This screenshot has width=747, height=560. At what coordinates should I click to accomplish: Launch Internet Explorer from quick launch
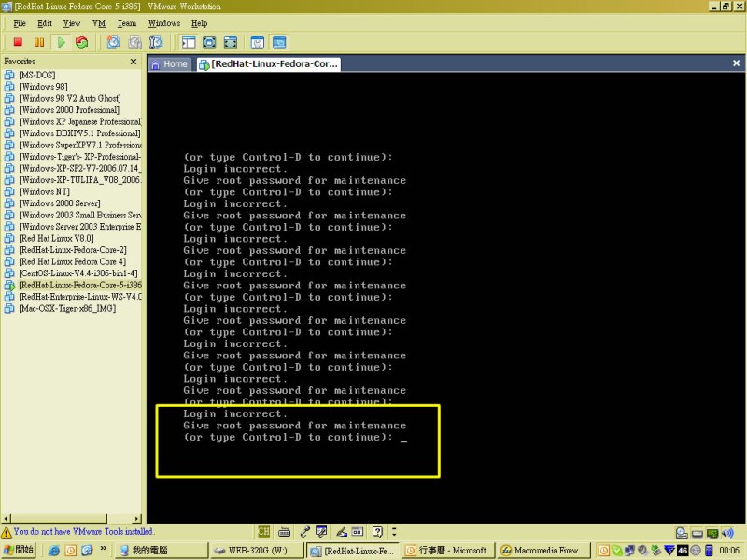54,551
